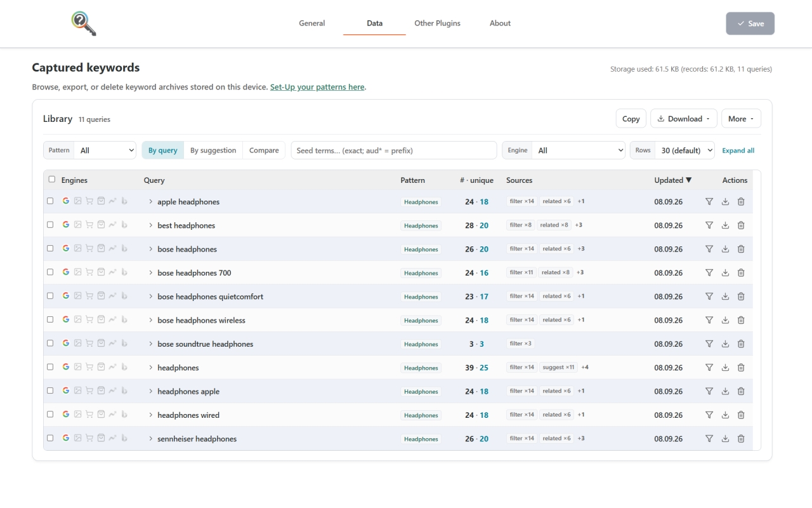
Task: Click the filter icon for headphones wired
Action: (709, 415)
